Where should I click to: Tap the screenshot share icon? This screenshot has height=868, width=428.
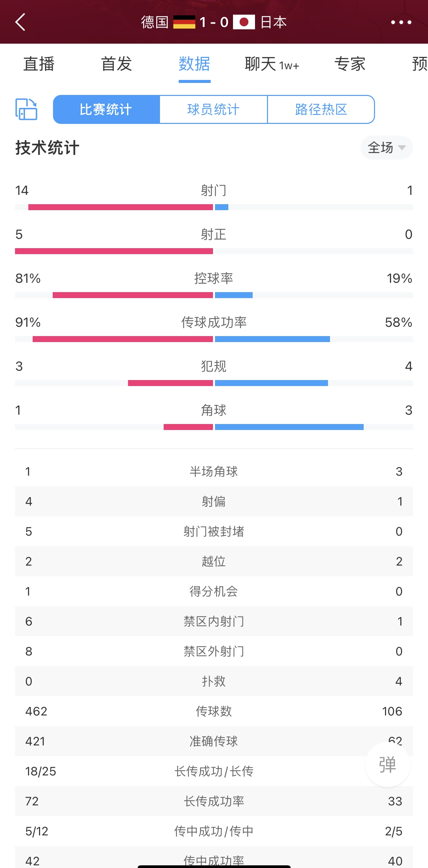pyautogui.click(x=26, y=109)
